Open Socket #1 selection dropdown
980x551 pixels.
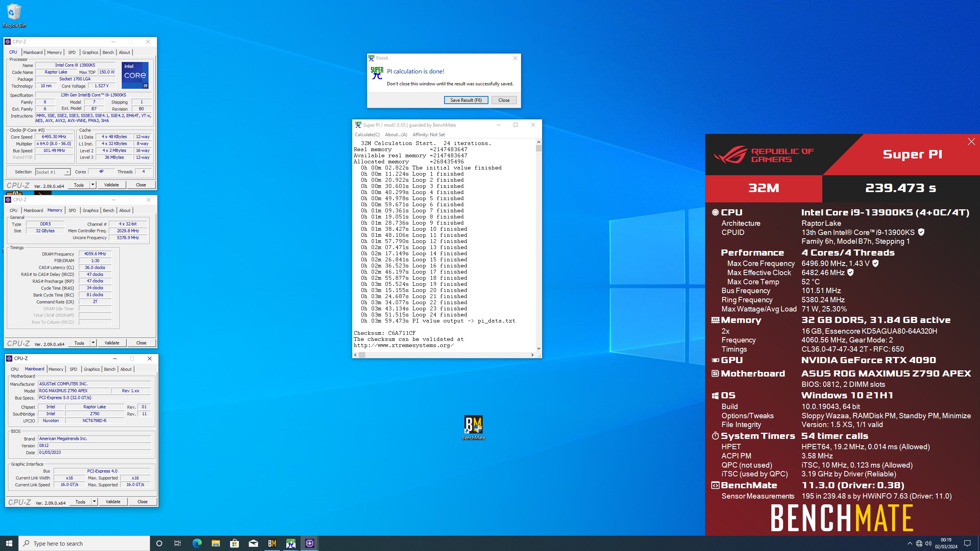53,172
